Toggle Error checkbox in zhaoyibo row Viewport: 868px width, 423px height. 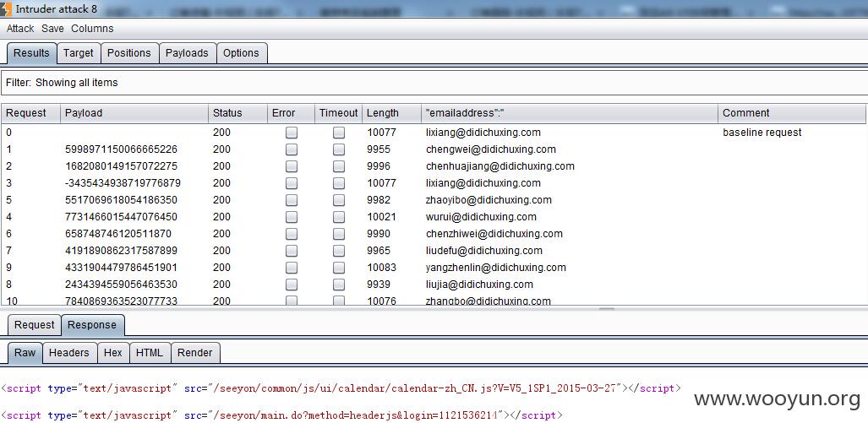pyautogui.click(x=292, y=200)
